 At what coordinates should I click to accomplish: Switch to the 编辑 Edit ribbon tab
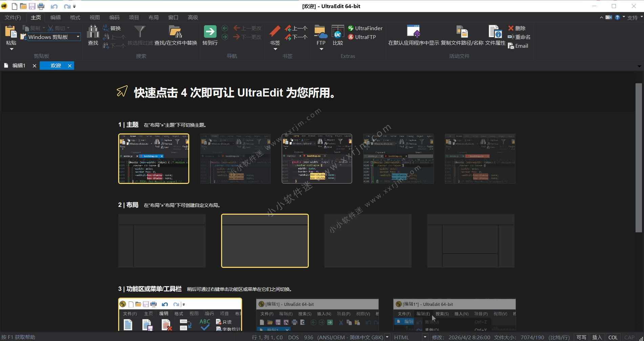(56, 17)
